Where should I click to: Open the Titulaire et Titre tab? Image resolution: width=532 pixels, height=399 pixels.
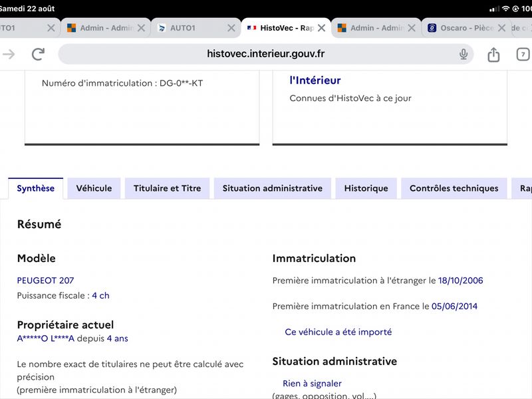click(x=168, y=188)
